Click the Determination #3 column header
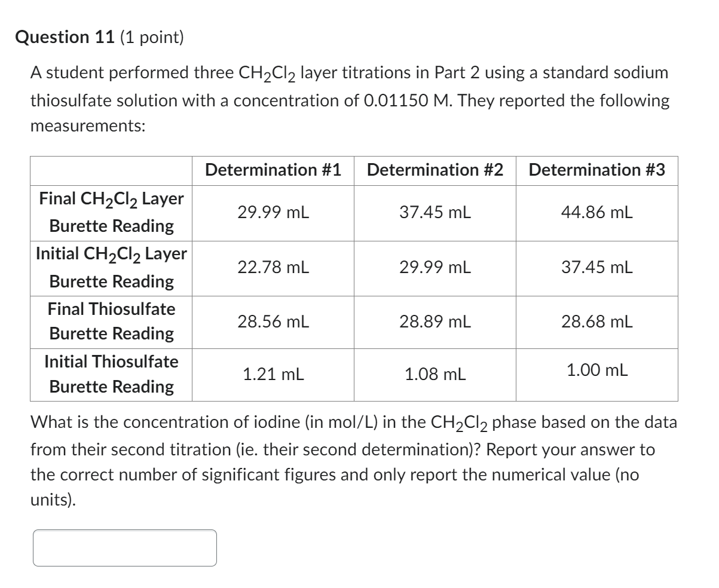 (x=597, y=170)
